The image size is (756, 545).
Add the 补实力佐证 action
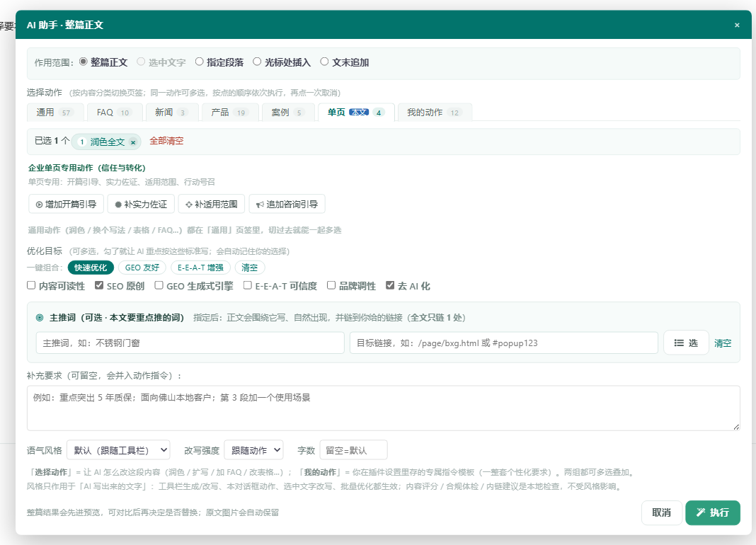141,204
